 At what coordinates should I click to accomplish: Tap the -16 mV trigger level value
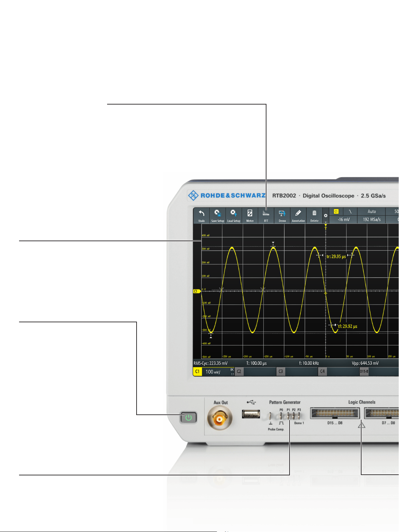tap(343, 219)
